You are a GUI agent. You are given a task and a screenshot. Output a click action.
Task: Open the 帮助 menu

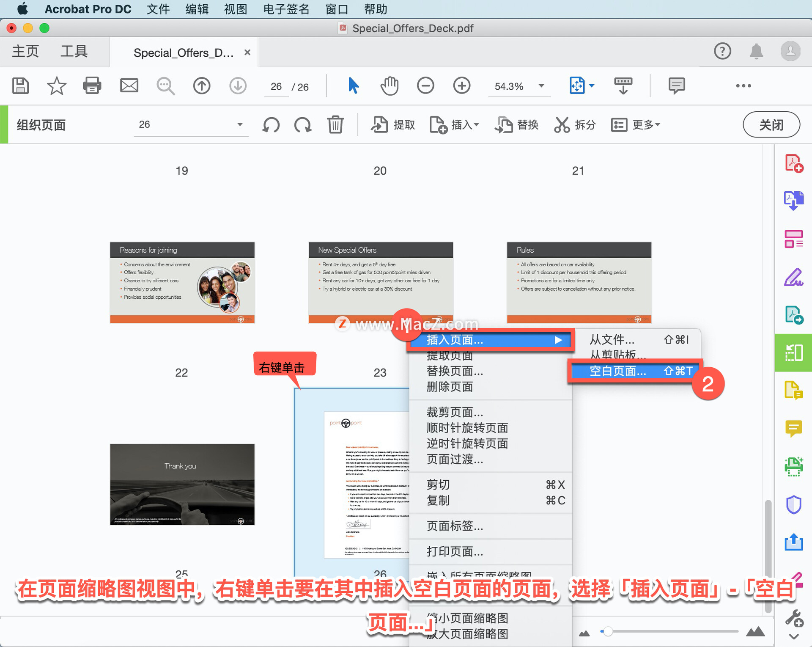tap(376, 9)
